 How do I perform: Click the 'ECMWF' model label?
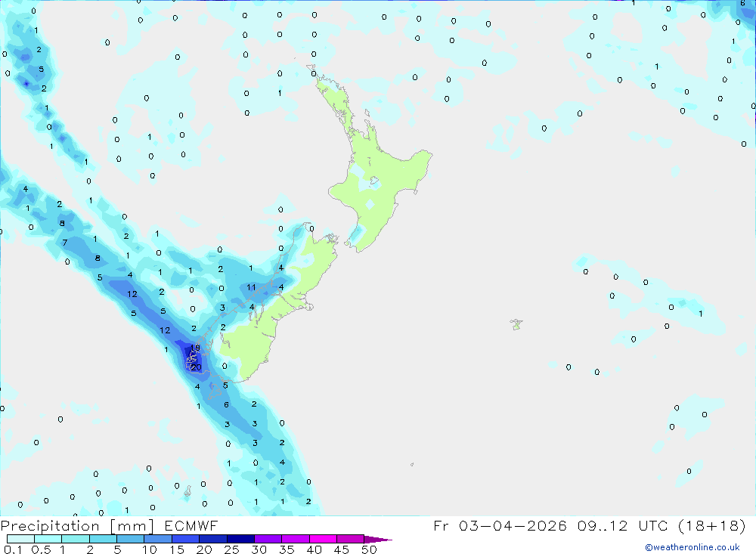[191, 525]
